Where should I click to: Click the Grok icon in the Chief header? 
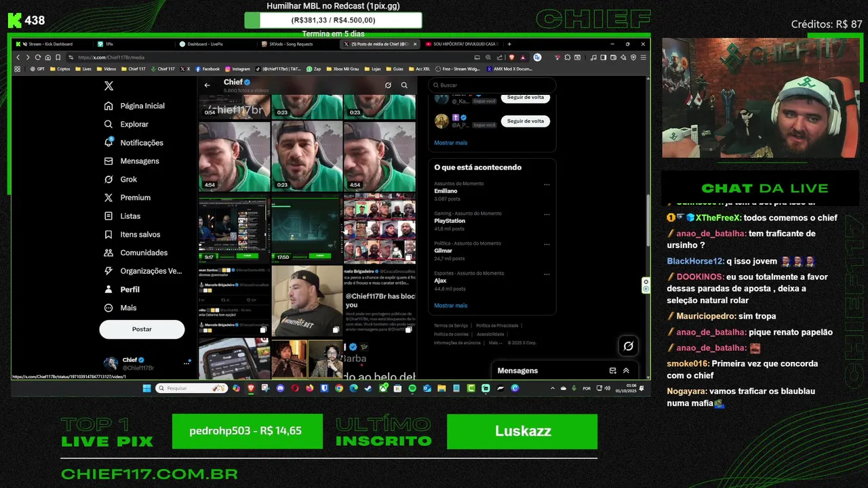click(388, 85)
